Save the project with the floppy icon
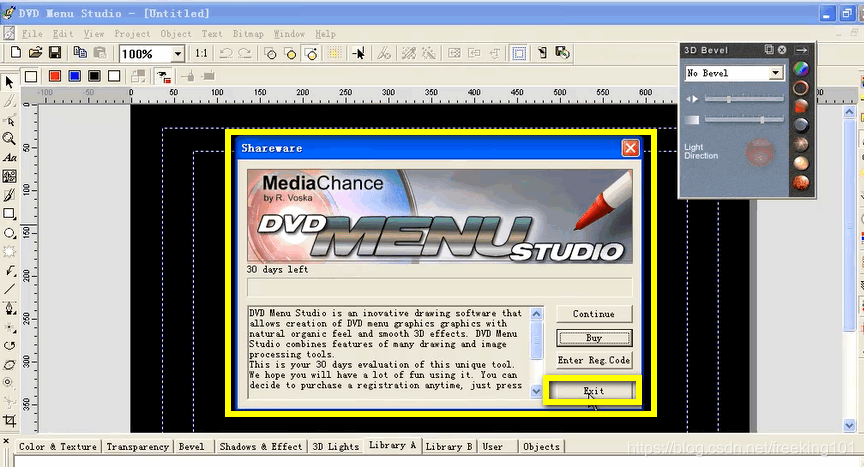 coord(55,53)
